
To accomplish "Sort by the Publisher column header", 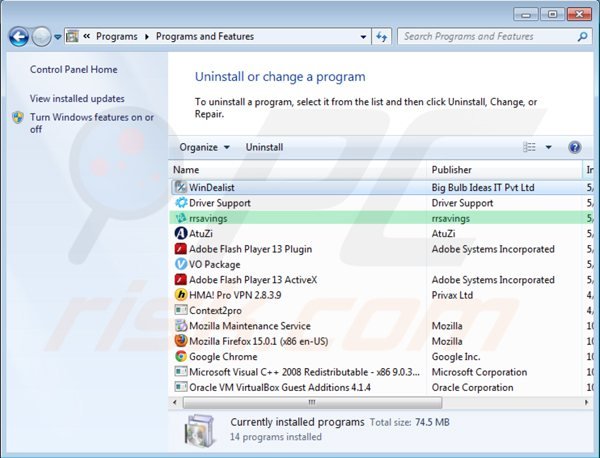I will [504, 170].
